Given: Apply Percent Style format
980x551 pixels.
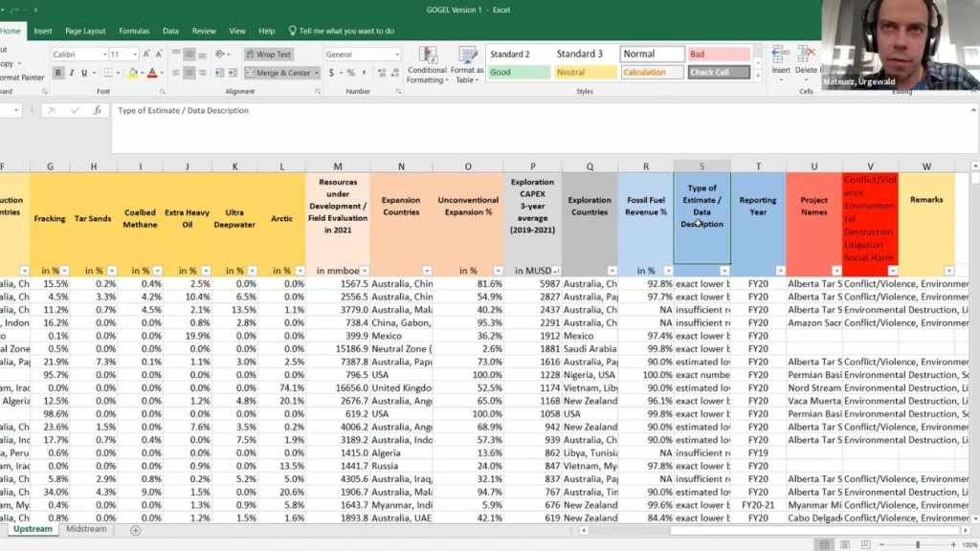Looking at the screenshot, I should (350, 73).
